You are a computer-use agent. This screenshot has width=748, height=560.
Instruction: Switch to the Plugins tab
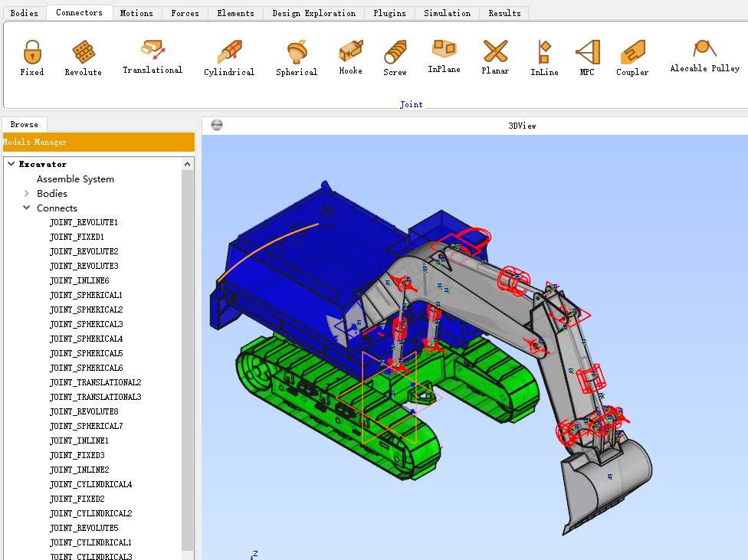(x=390, y=13)
